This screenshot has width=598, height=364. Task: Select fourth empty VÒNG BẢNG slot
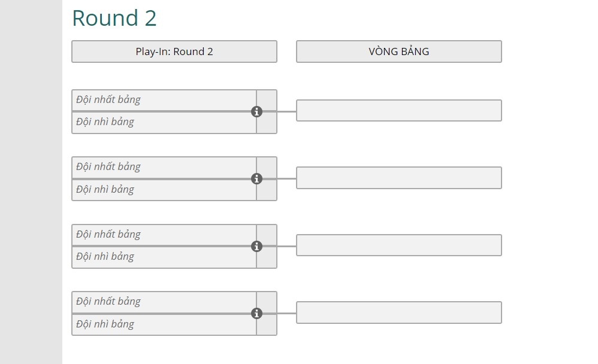pos(398,313)
